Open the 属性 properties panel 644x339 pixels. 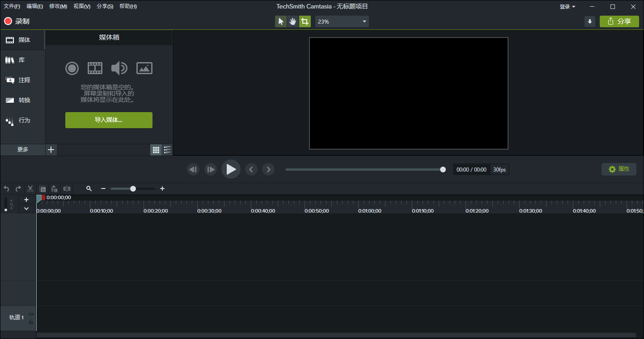[x=619, y=169]
